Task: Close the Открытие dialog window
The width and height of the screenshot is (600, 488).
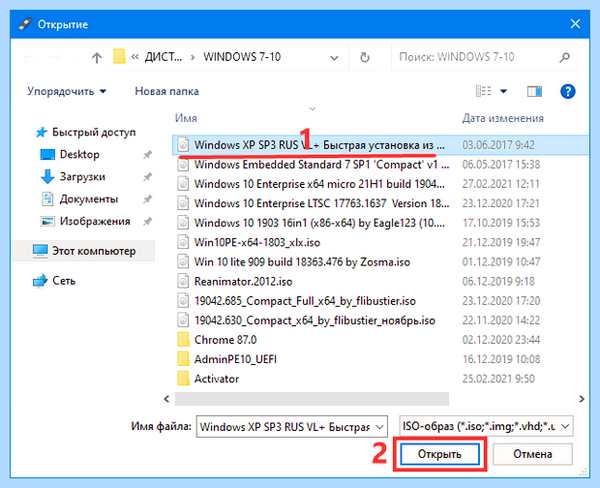Action: coord(575,24)
